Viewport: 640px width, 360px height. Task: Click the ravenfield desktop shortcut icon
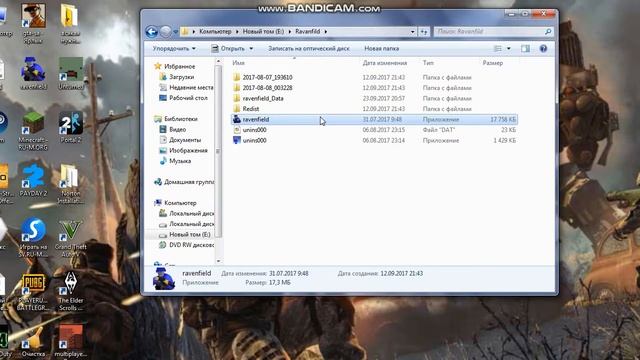coord(33,73)
